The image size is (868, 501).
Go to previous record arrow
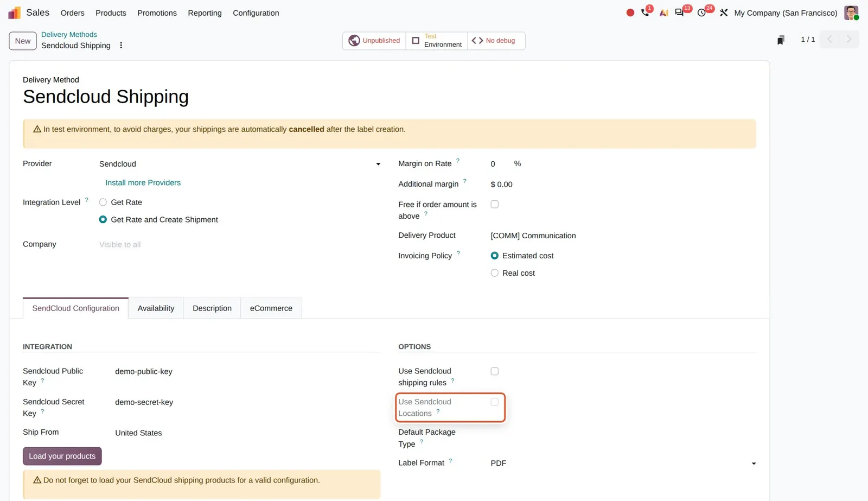829,39
